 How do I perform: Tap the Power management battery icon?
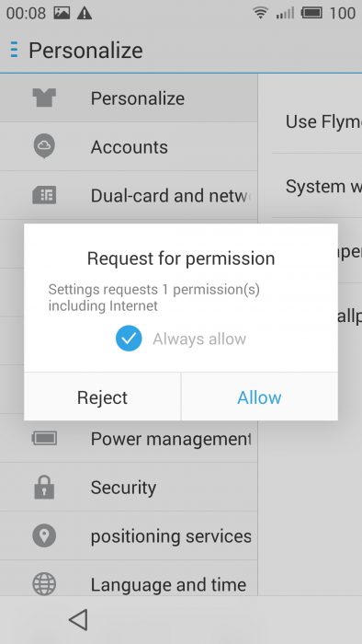point(44,439)
